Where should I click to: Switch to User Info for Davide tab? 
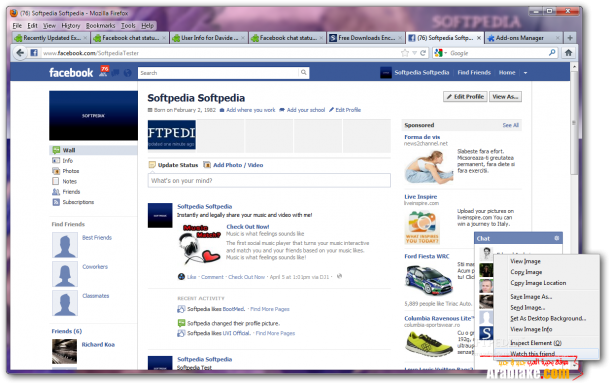[x=208, y=38]
